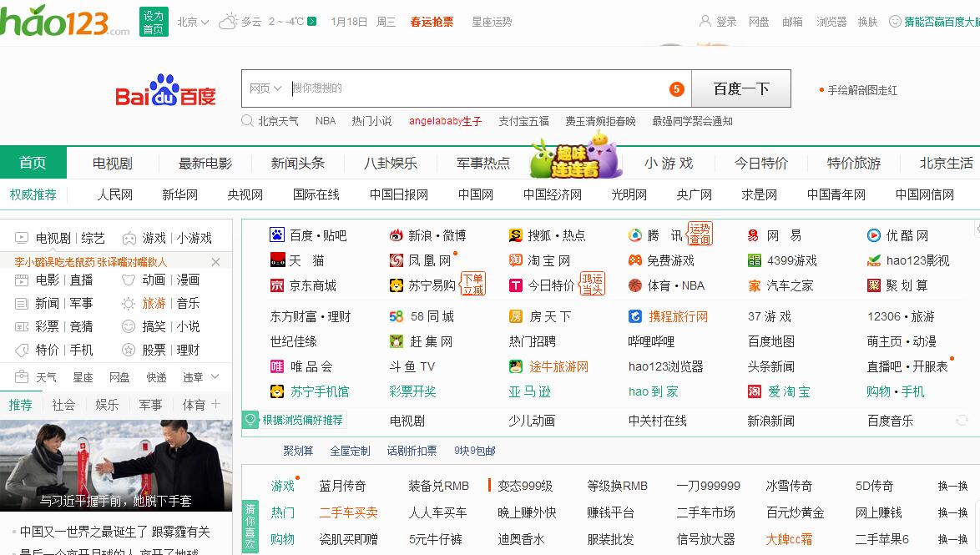980x555 pixels.
Task: Open 12306 · 旅游 link
Action: click(901, 316)
